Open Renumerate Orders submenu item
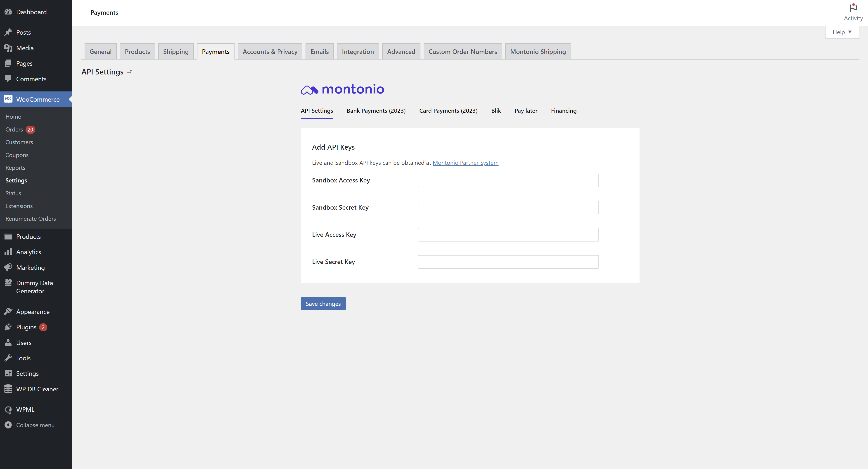868x469 pixels. pyautogui.click(x=31, y=218)
